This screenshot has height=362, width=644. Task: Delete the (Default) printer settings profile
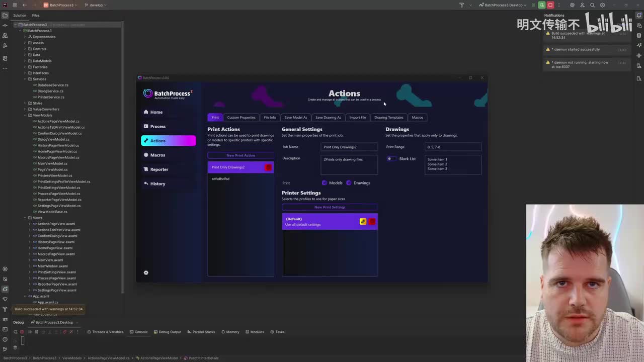tap(372, 222)
